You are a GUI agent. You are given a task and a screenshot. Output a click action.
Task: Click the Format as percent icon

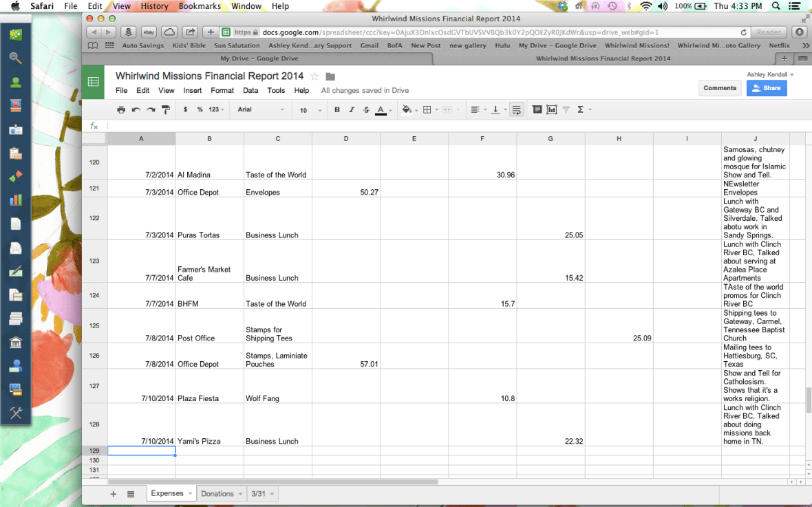[199, 109]
